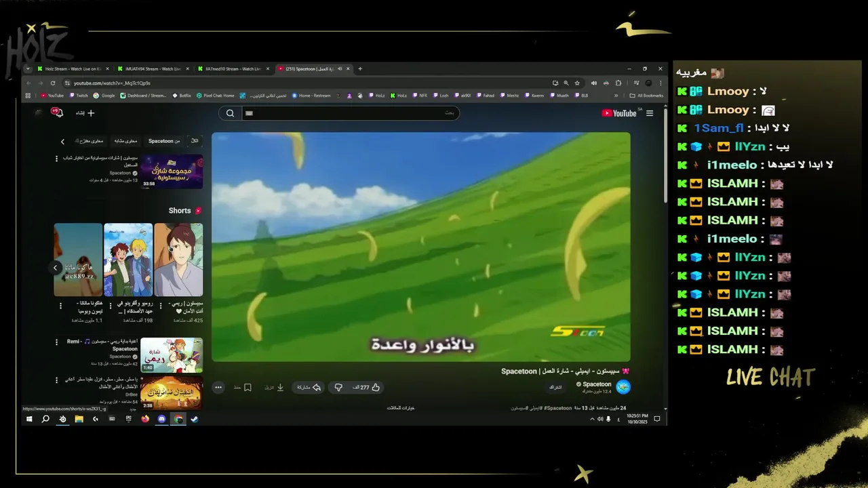Switch to the Holz Stream Kick tab

[73, 68]
